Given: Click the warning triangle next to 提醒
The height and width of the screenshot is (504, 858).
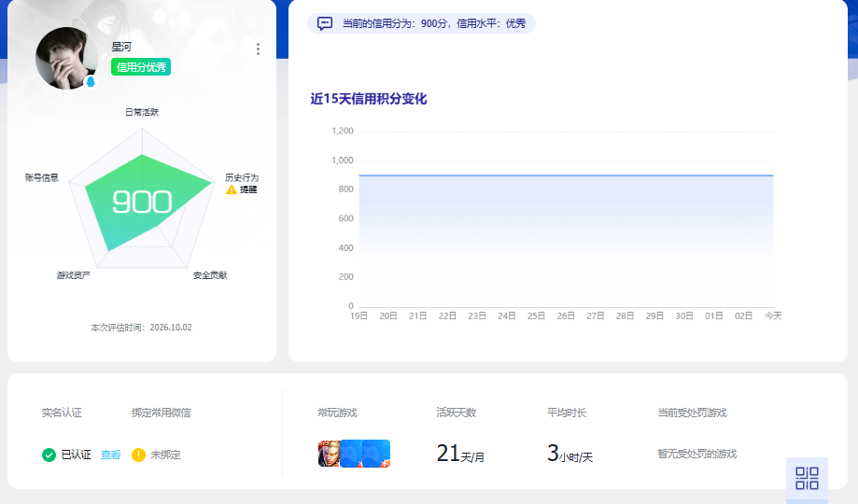Looking at the screenshot, I should (x=232, y=189).
